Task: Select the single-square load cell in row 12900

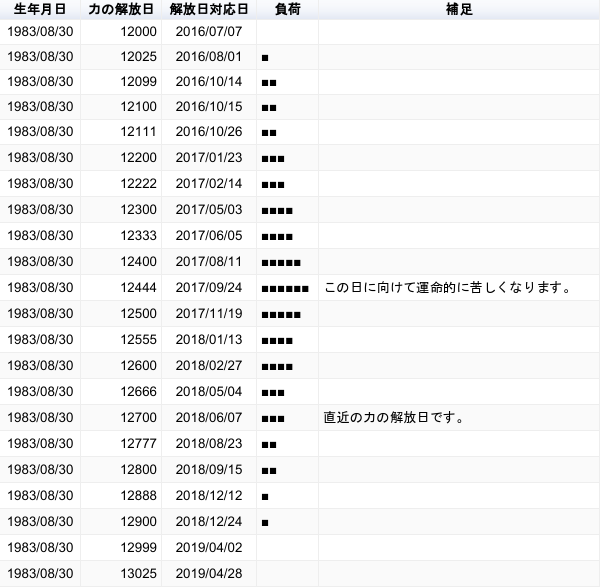Action: [x=287, y=522]
